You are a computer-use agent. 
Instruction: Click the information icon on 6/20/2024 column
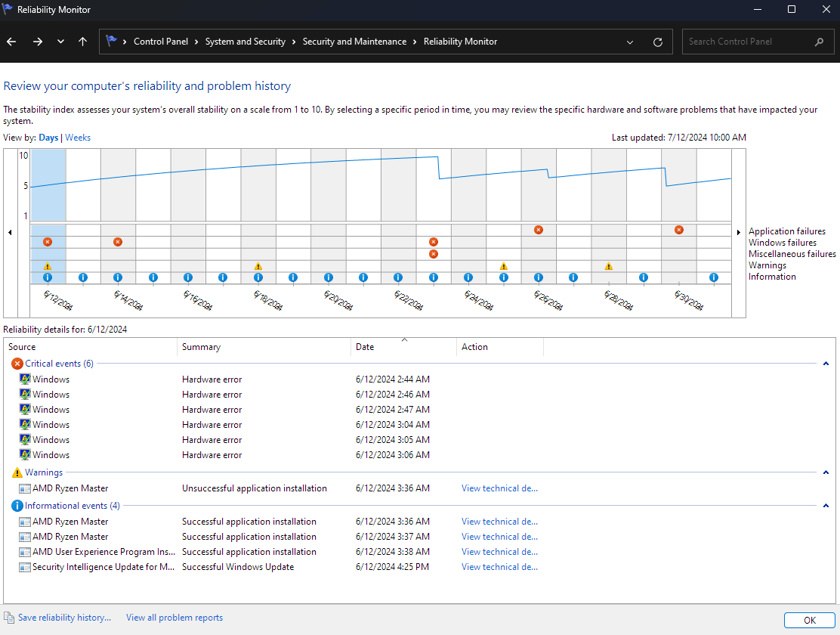tap(329, 277)
